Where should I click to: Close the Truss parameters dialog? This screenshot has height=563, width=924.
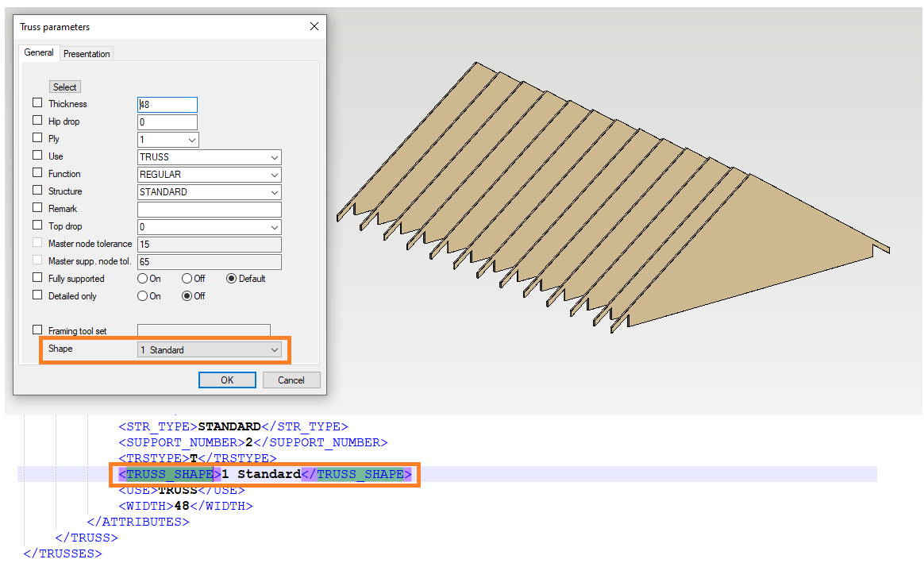point(314,27)
